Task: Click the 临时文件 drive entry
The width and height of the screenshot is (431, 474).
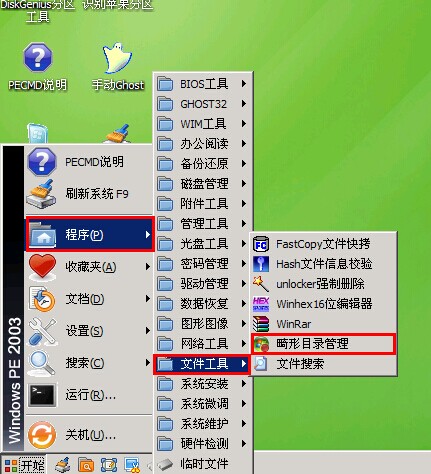Action: coord(202,464)
